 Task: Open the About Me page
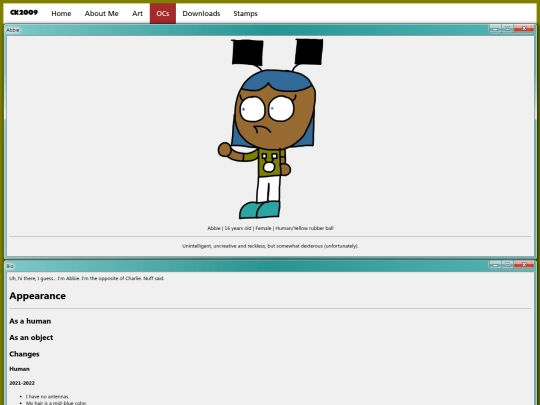coord(102,13)
